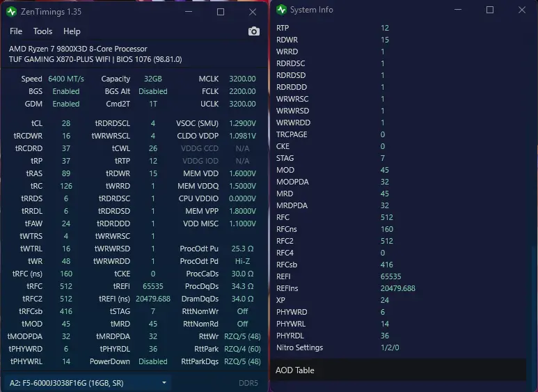Click the CLDO VDDP value 1.0981V

[x=242, y=136]
